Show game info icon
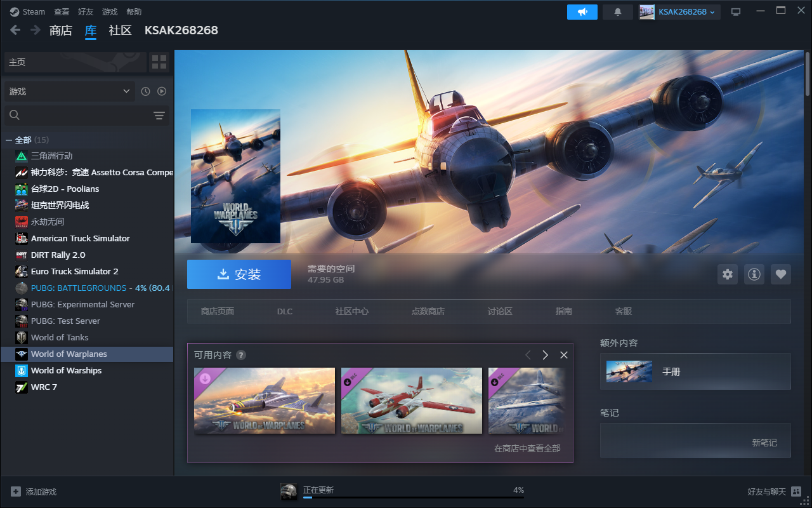The image size is (812, 508). (x=754, y=274)
